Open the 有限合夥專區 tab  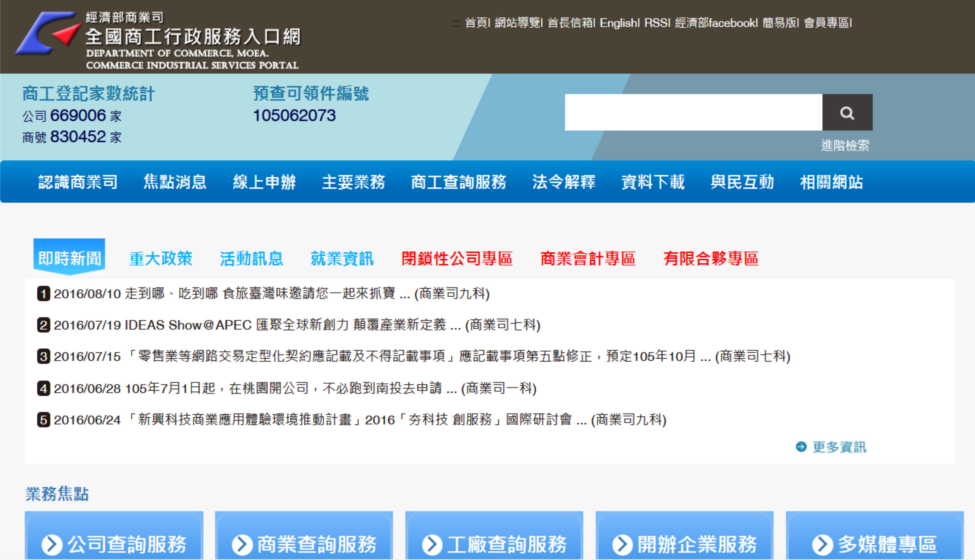[711, 258]
